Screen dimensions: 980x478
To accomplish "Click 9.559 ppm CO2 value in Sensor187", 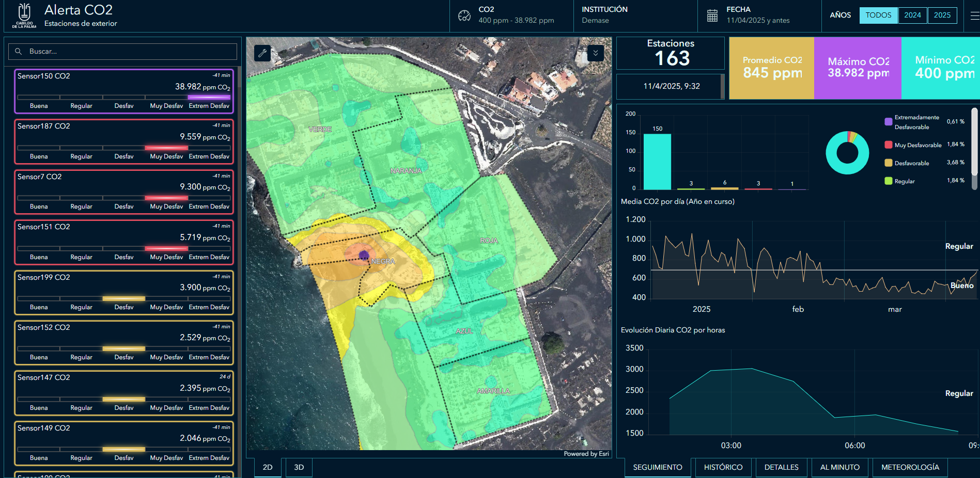I will (x=205, y=137).
